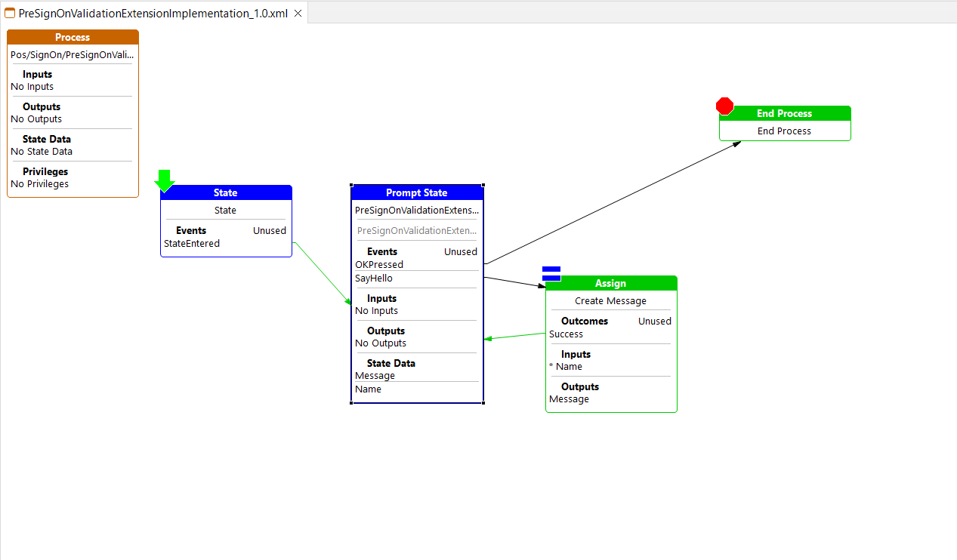
Task: Click the Name state data in Prompt State
Action: [x=368, y=389]
